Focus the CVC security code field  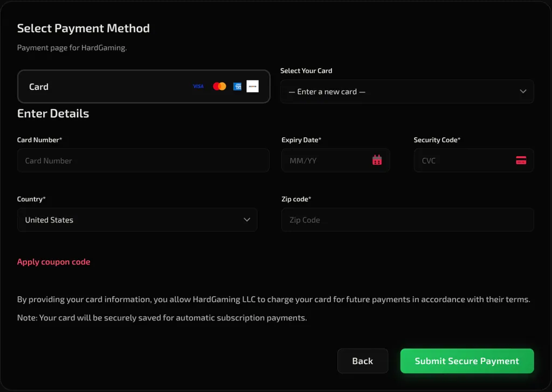(x=474, y=160)
